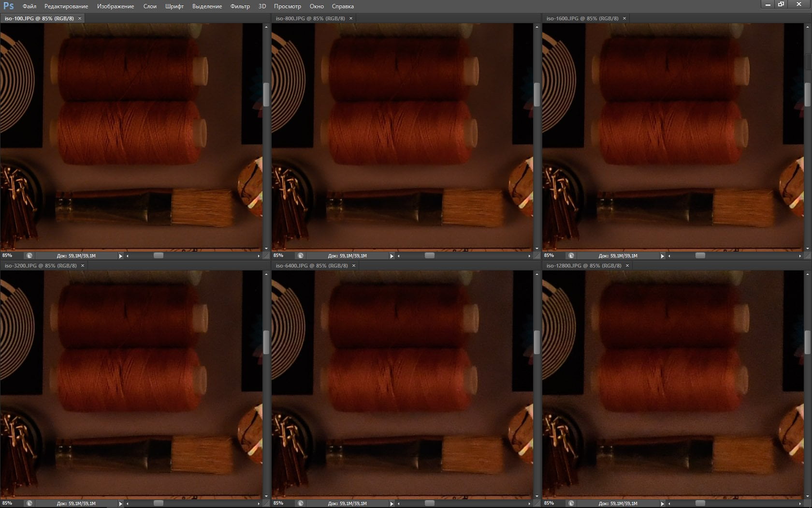The image size is (812, 508).
Task: Open the Окно menu
Action: click(x=317, y=6)
